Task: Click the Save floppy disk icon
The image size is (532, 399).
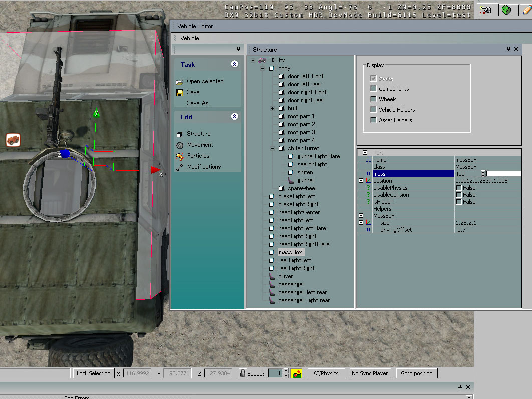Action: click(x=180, y=92)
